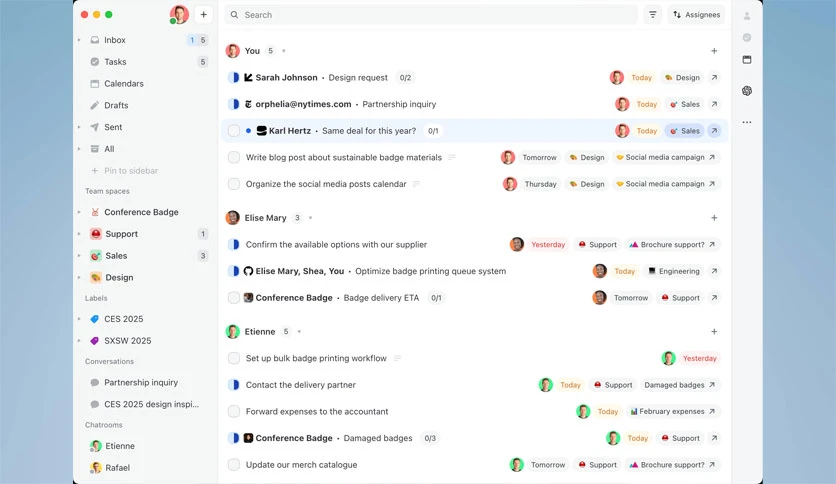
Task: Add a task to Elise Mary's section with plus
Action: click(x=714, y=217)
